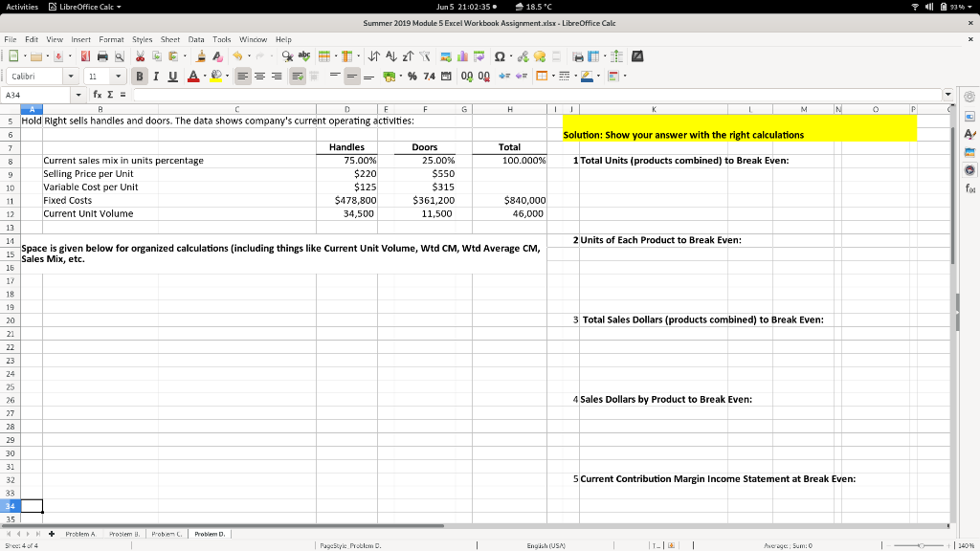Format selection as currency
Viewport: 980px width, 551px height.
tap(389, 77)
